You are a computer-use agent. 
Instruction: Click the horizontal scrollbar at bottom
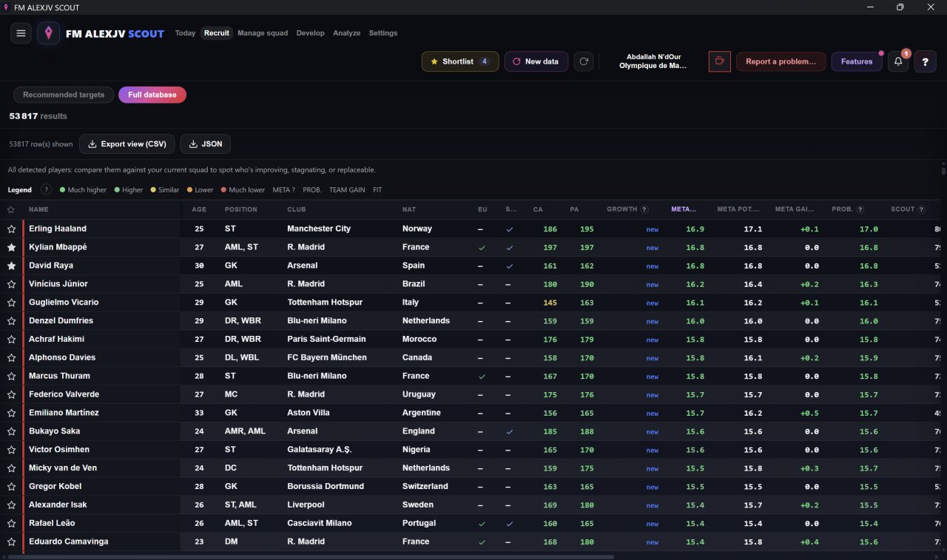coord(311,556)
